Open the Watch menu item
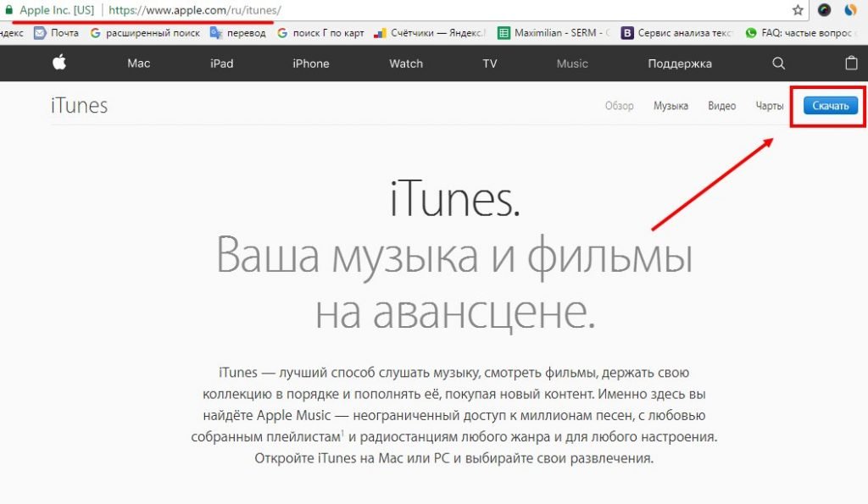The width and height of the screenshot is (868, 504). coord(405,64)
